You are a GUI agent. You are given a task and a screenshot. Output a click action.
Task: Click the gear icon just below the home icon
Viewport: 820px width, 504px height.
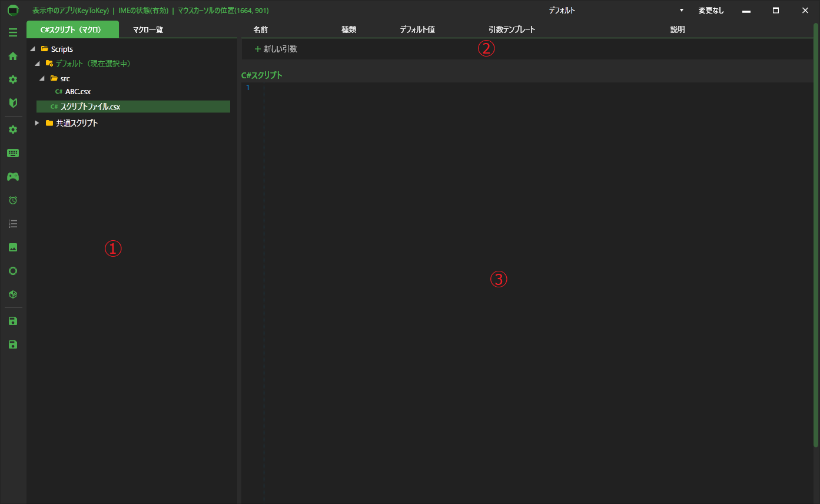(x=13, y=79)
